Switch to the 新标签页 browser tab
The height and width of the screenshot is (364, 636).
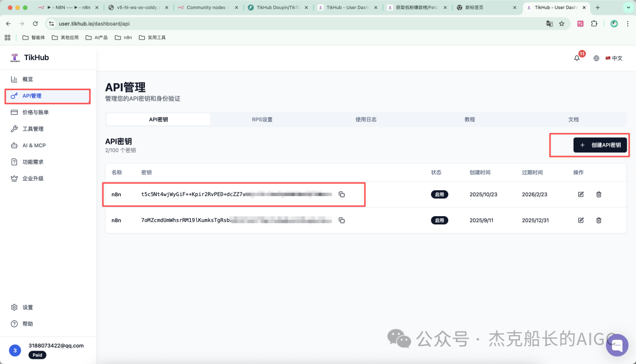click(487, 7)
